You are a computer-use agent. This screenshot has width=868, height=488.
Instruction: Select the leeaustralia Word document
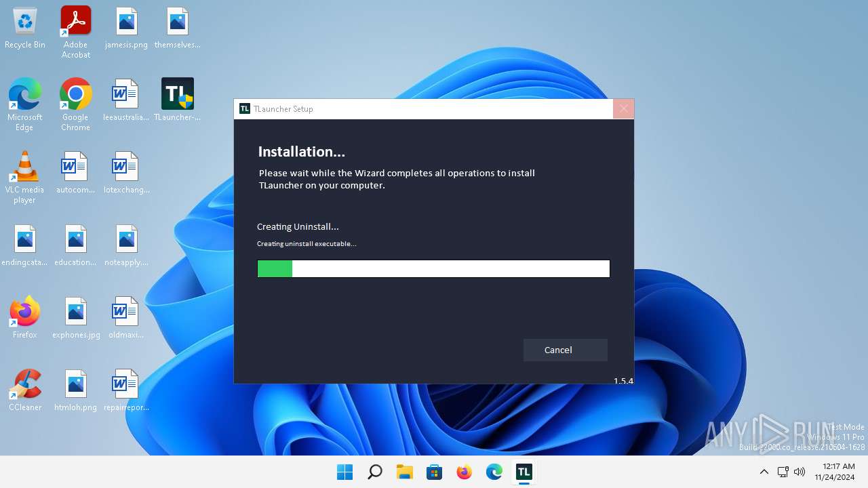pyautogui.click(x=127, y=101)
